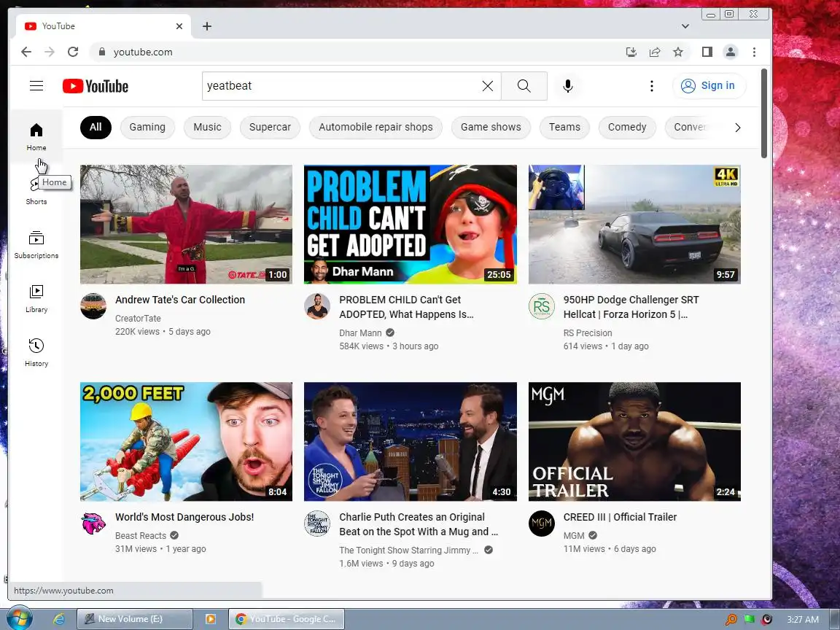This screenshot has height=630, width=840.
Task: Start voice search with the microphone icon
Action: (568, 86)
